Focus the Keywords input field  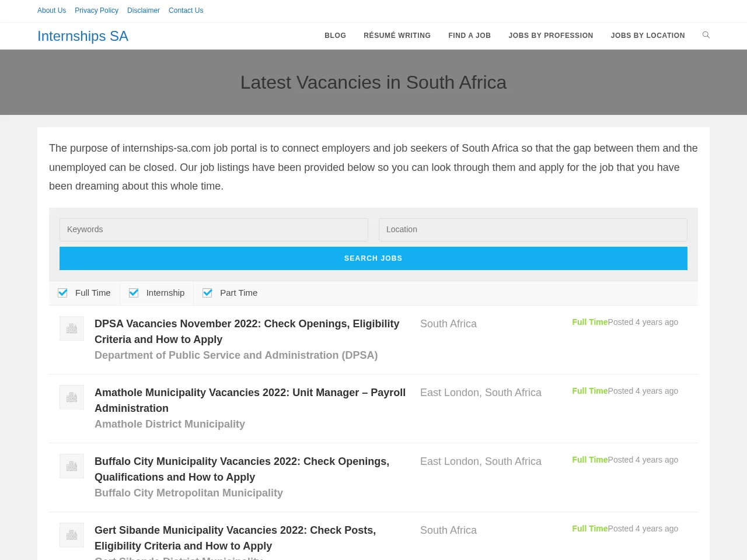coord(214,230)
